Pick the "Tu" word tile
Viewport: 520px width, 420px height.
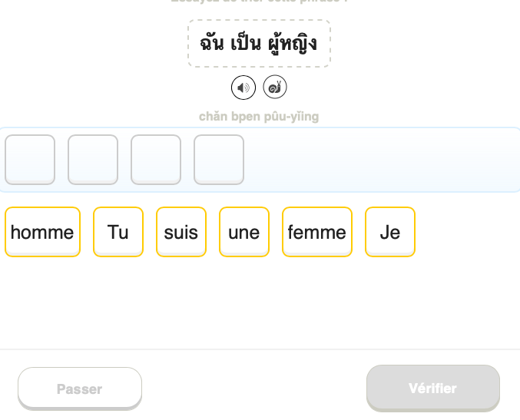tap(118, 232)
